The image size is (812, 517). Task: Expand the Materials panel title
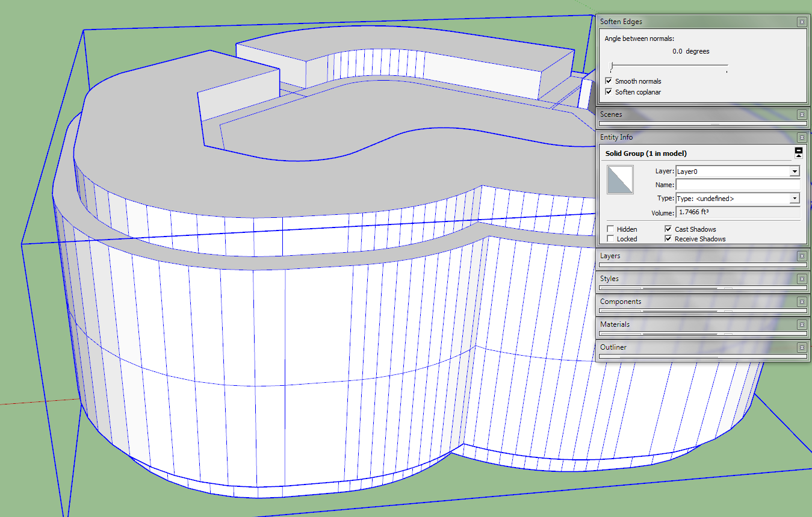pyautogui.click(x=615, y=324)
